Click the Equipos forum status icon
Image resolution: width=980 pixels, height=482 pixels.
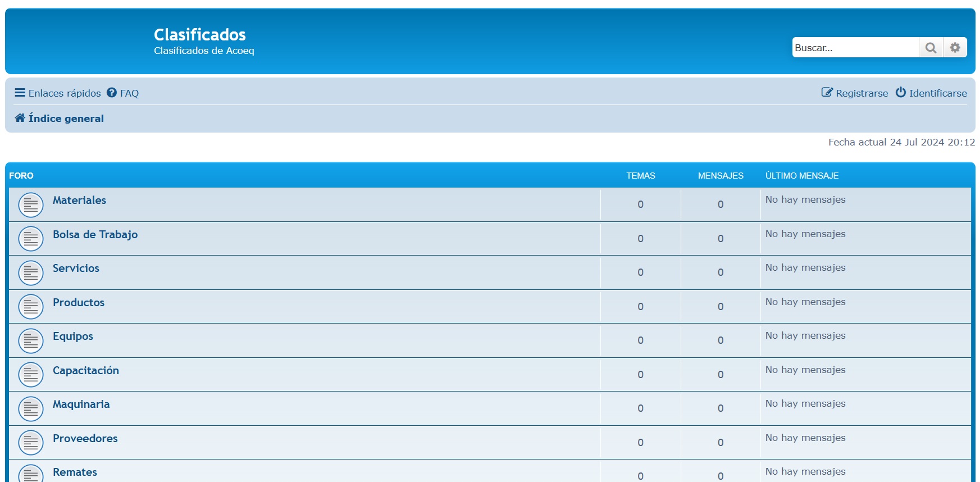(31, 341)
